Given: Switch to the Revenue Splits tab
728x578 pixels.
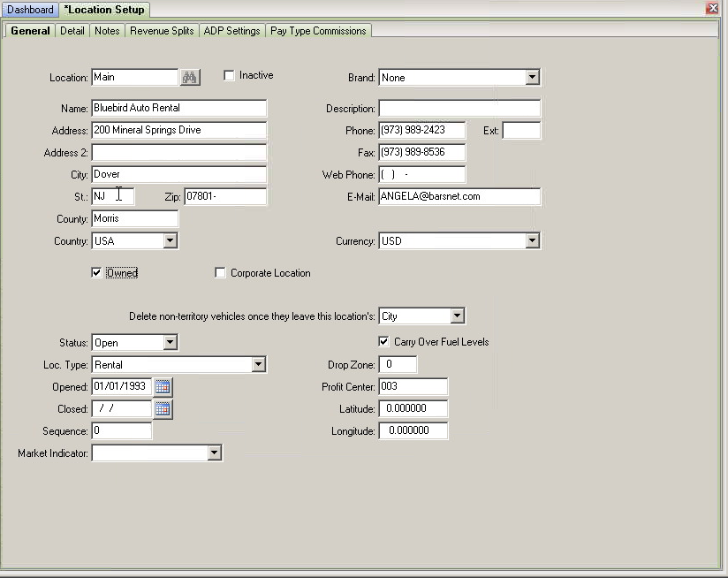Looking at the screenshot, I should (x=162, y=31).
